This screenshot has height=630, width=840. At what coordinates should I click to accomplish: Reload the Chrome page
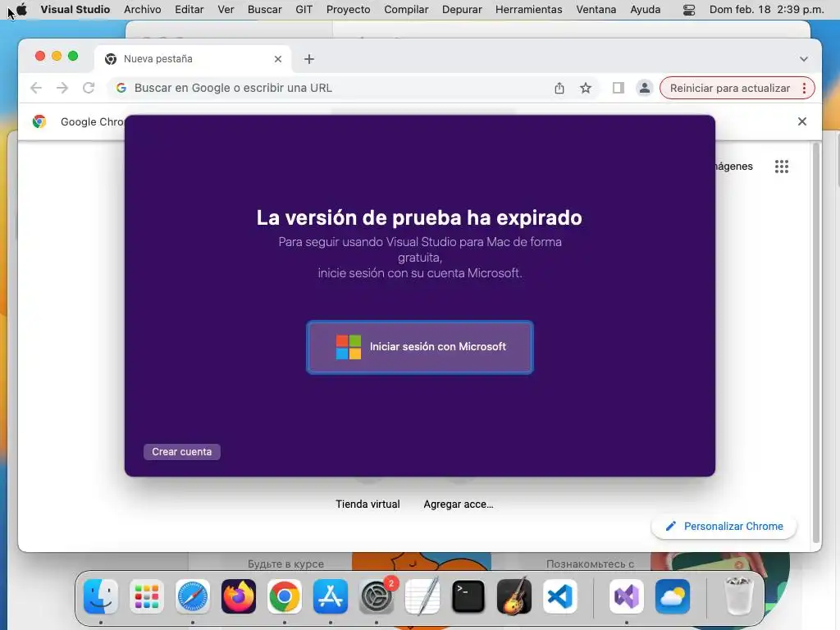pyautogui.click(x=89, y=88)
